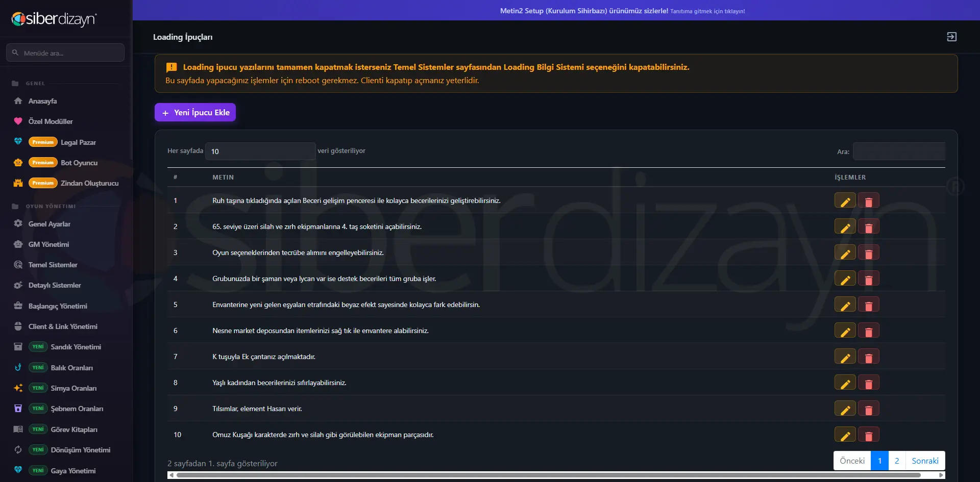Click the Loading İpuçları page title
The height and width of the screenshot is (482, 980).
tap(183, 37)
